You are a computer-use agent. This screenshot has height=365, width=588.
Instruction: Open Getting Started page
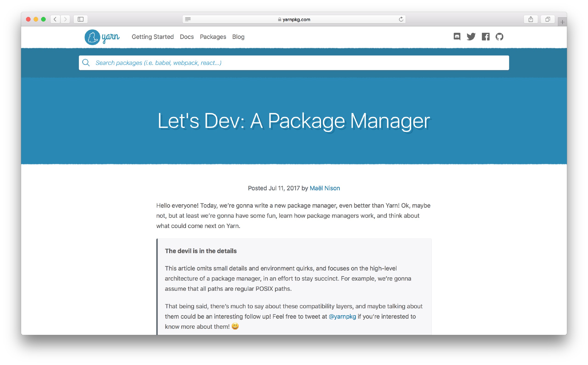(x=153, y=37)
